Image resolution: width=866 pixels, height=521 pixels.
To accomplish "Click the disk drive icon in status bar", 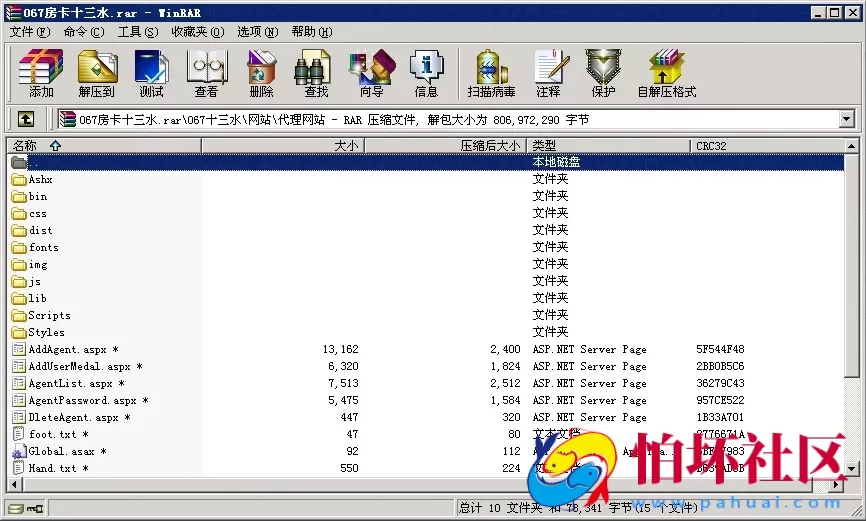I will click(x=16, y=508).
